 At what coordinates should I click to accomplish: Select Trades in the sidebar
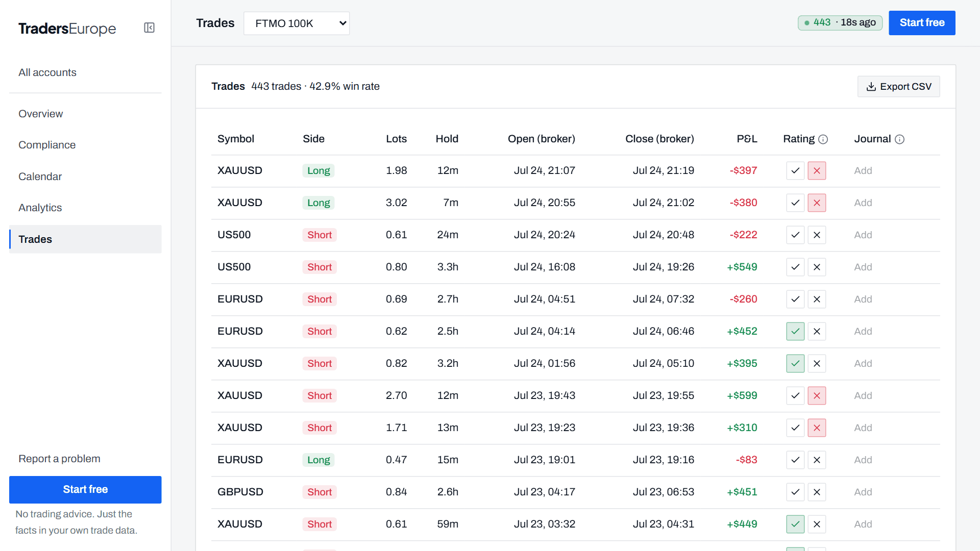coord(85,239)
